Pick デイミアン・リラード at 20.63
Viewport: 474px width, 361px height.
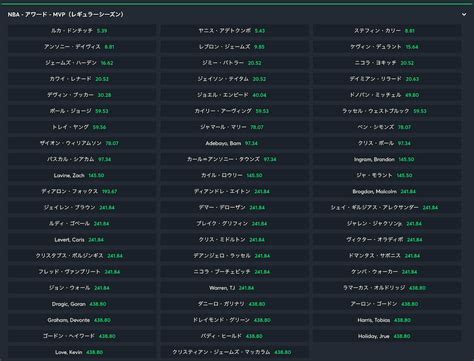click(387, 79)
